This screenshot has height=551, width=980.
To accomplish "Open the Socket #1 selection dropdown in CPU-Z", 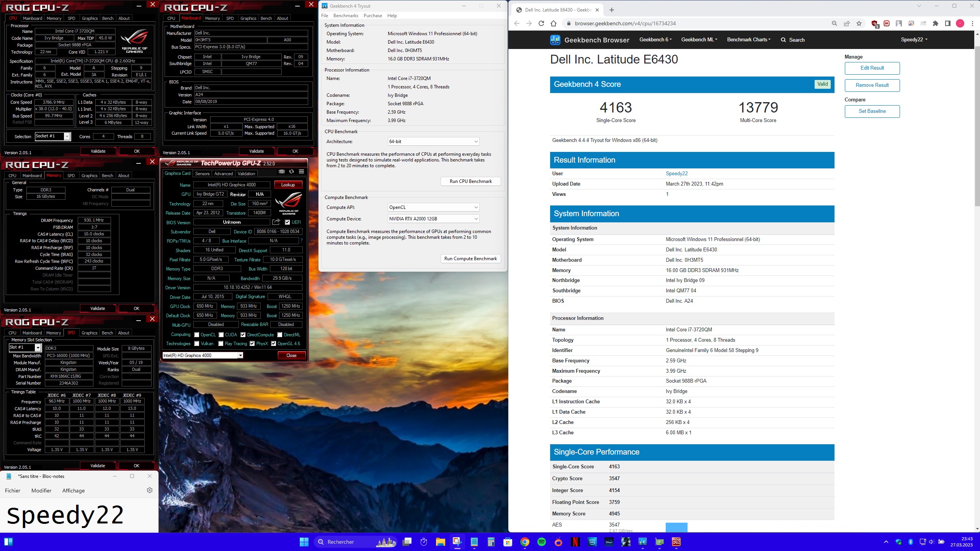I will pyautogui.click(x=53, y=136).
